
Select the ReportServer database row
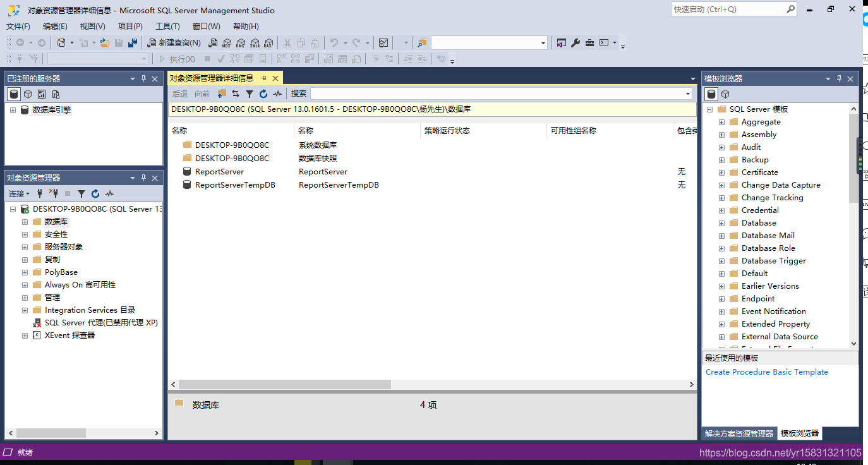(x=432, y=172)
